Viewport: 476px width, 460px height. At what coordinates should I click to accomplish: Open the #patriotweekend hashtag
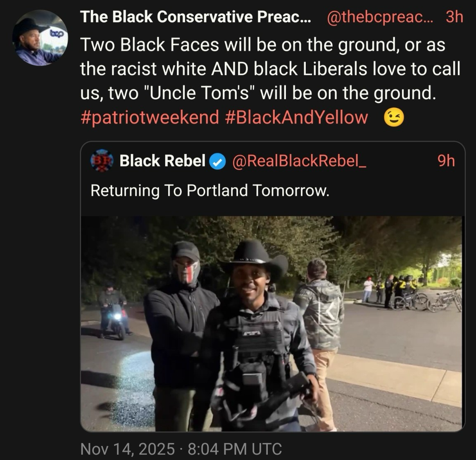(149, 117)
